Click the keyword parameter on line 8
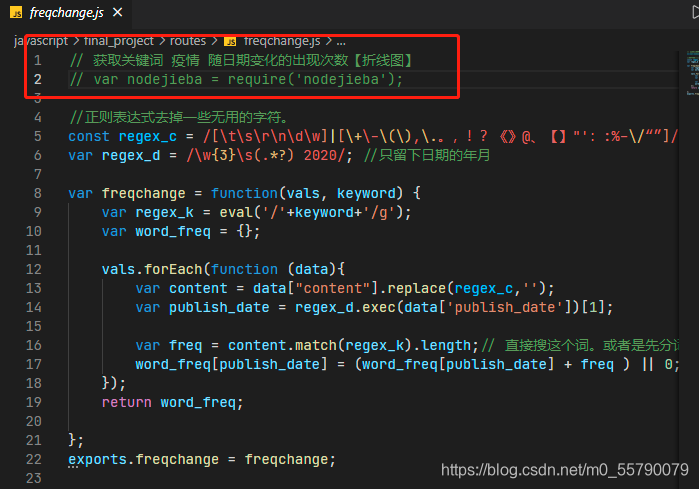The height and width of the screenshot is (489, 699). 366,193
